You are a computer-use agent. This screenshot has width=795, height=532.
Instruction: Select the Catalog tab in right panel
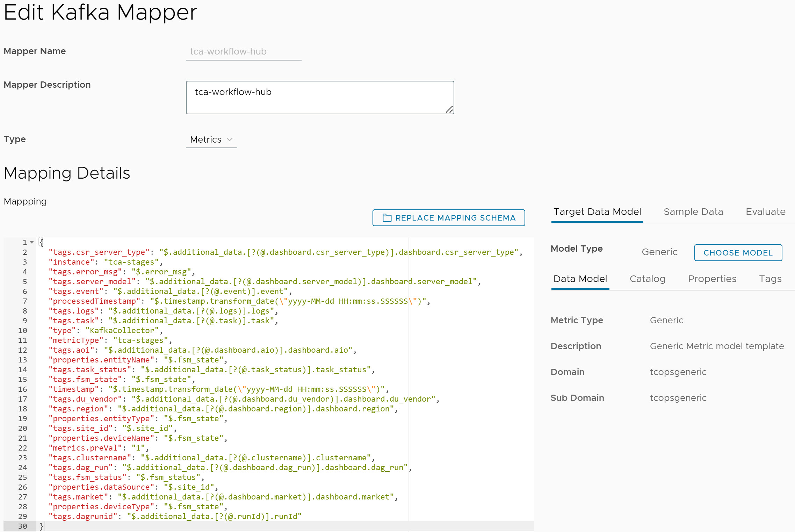(x=647, y=279)
